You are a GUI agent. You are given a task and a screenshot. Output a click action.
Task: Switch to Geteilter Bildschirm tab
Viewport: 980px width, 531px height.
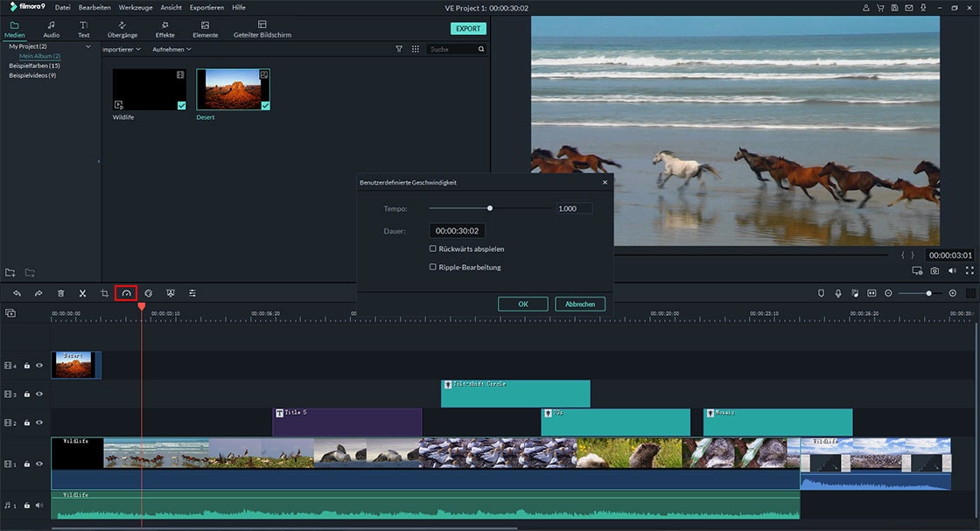[x=262, y=30]
